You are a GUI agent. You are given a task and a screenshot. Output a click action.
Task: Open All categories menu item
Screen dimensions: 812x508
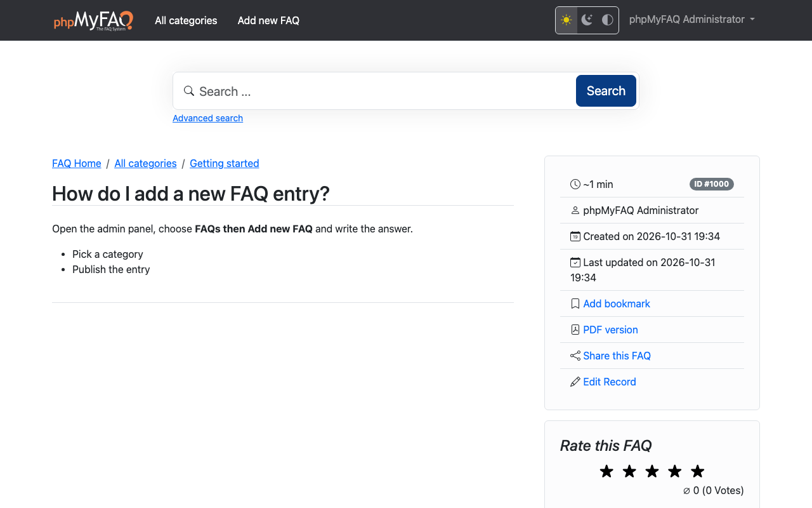(186, 20)
